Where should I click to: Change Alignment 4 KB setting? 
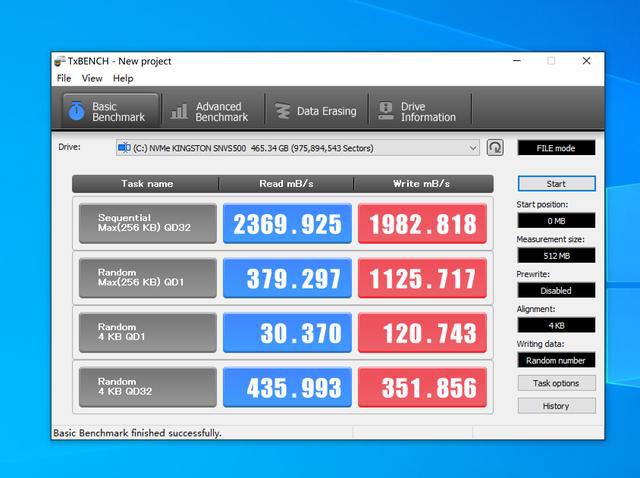tap(556, 325)
